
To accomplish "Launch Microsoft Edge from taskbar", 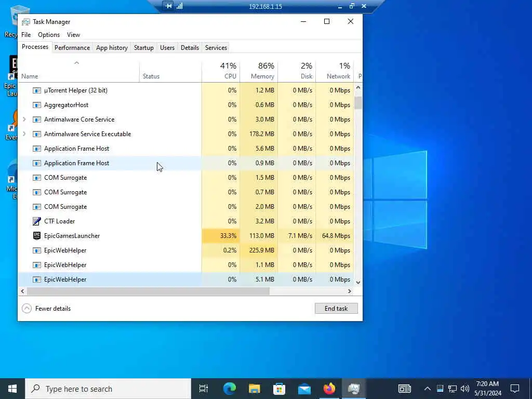I will click(x=229, y=389).
